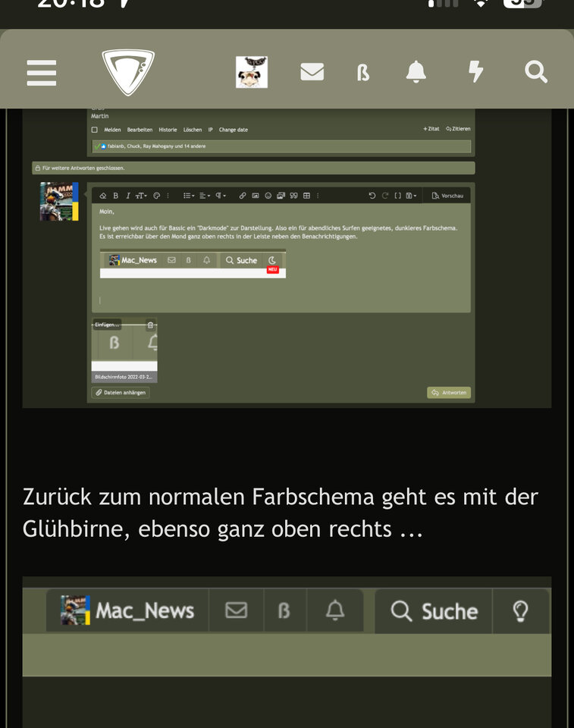Open the bell notifications

tap(416, 72)
